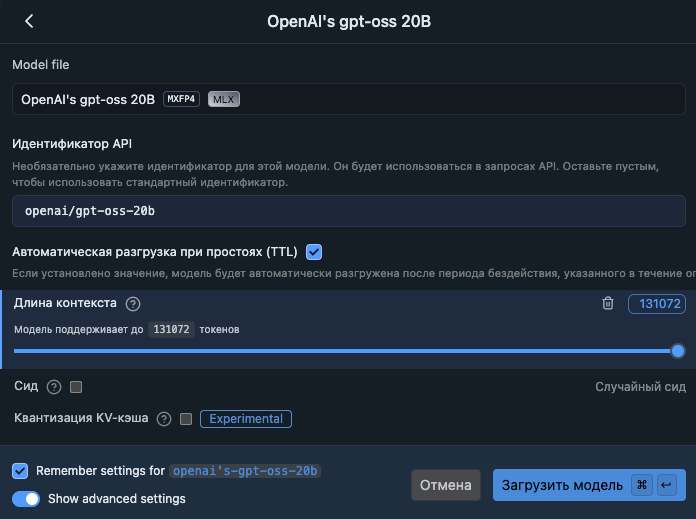This screenshot has height=519, width=696.
Task: Open the help icon next to Сид
Action: tap(54, 387)
